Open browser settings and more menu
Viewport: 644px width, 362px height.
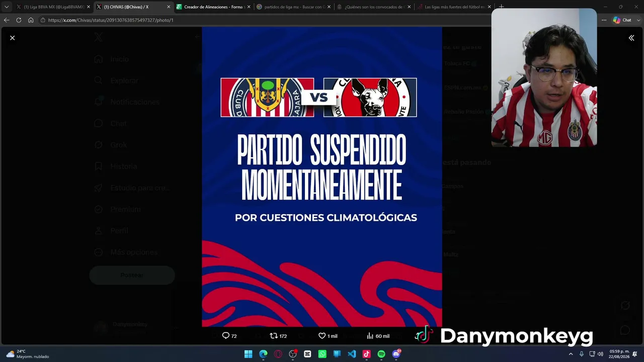point(604,20)
